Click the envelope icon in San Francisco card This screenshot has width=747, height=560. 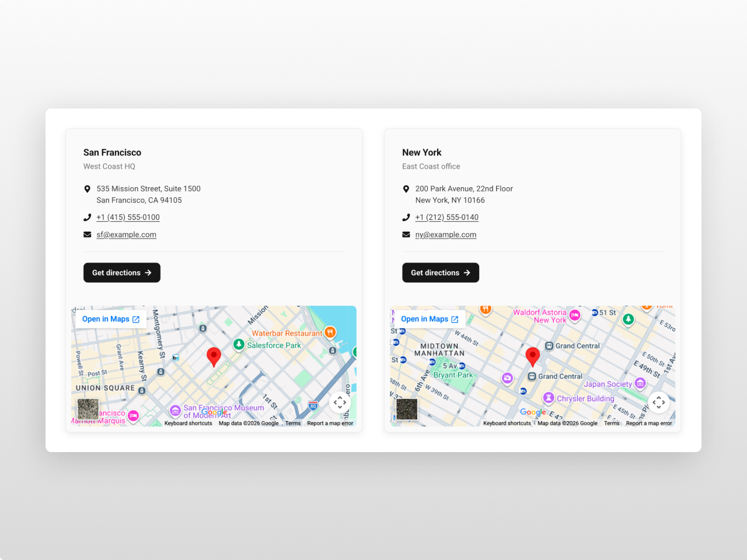pyautogui.click(x=88, y=235)
